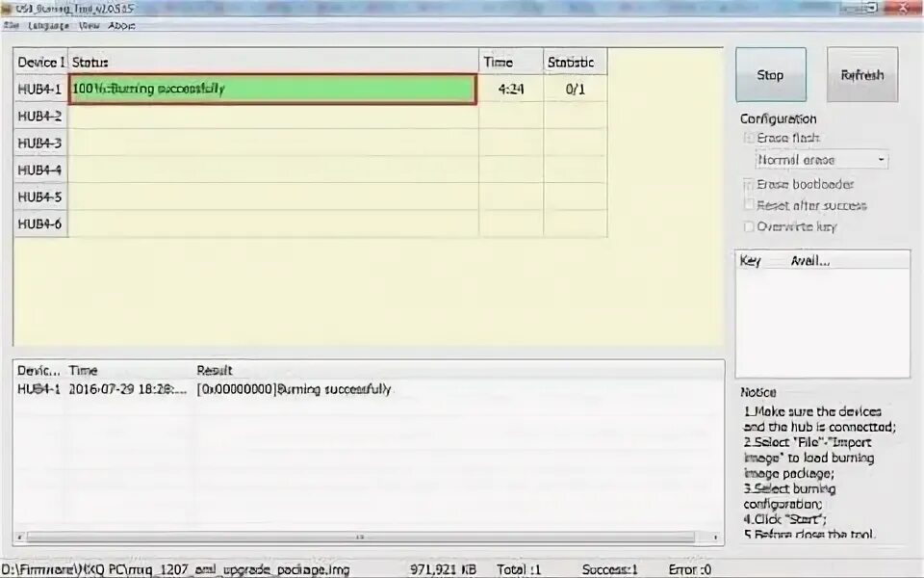Click the Total :1 status bar entry
Image resolution: width=924 pixels, height=578 pixels.
[519, 569]
